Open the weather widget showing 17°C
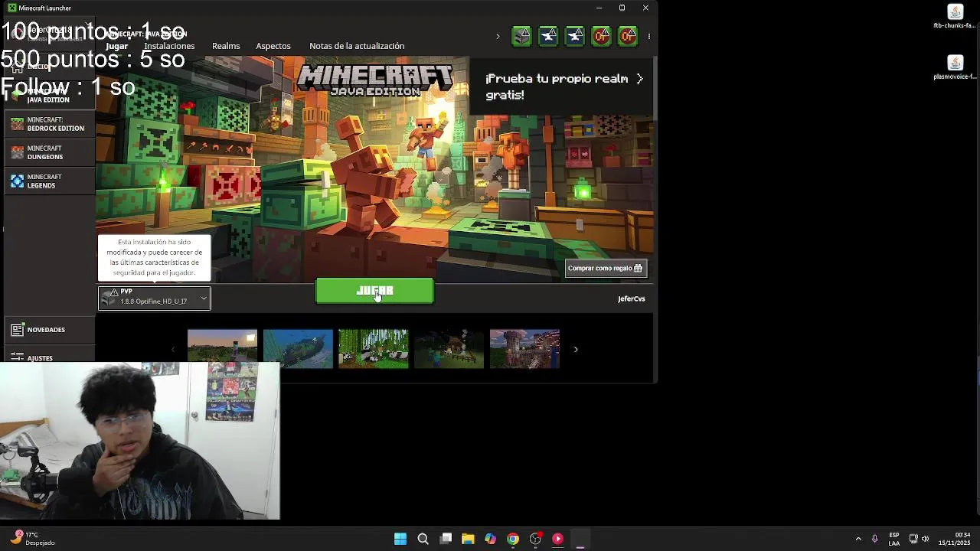 pos(34,539)
